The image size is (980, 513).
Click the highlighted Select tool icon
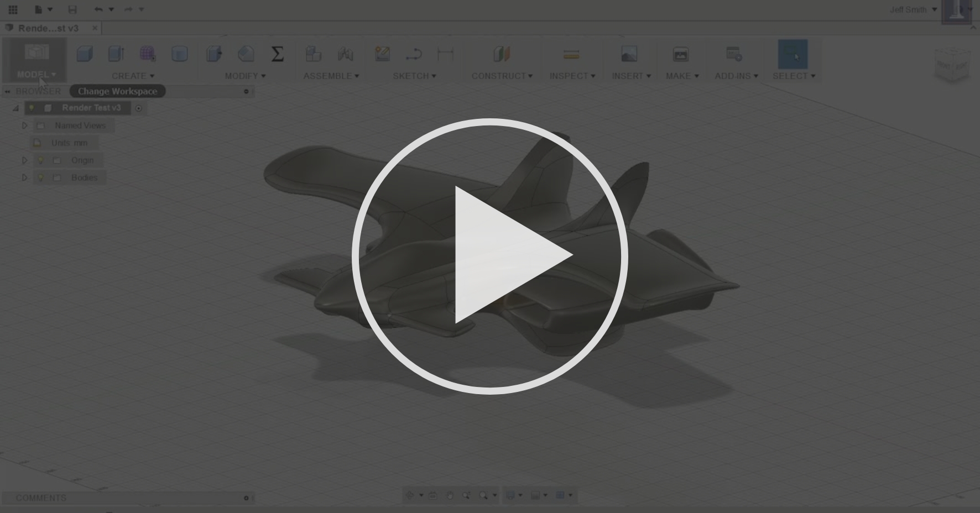[793, 54]
